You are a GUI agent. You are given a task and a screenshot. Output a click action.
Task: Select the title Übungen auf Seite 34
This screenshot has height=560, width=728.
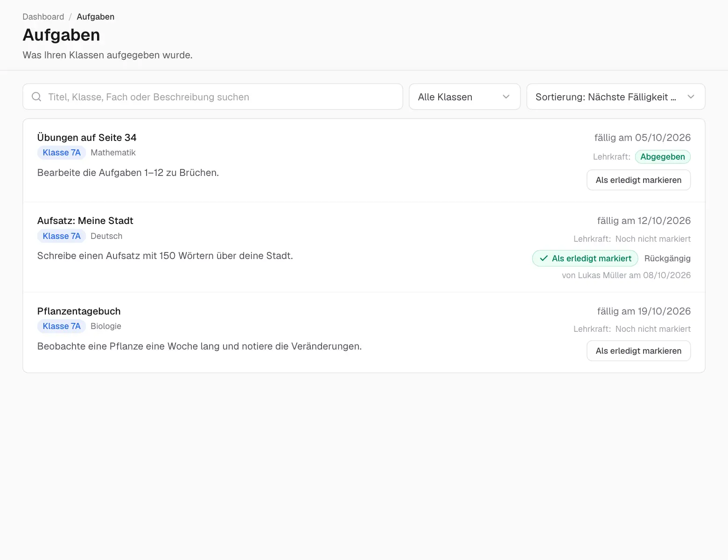click(x=87, y=138)
